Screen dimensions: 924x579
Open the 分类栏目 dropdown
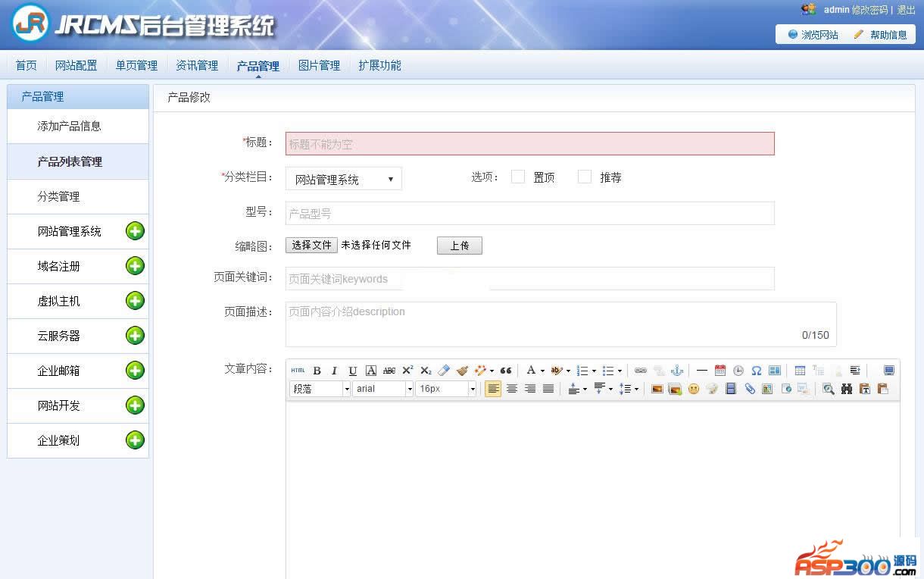coord(344,179)
